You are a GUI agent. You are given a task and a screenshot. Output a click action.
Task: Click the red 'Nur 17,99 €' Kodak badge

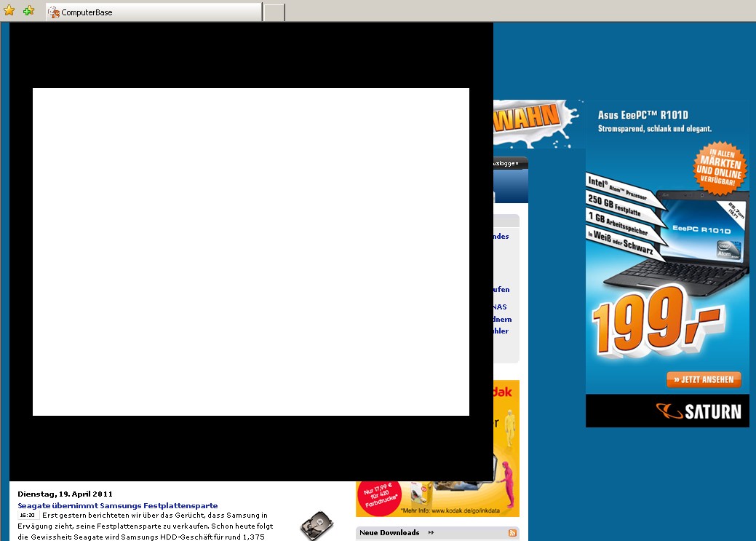coord(379,497)
